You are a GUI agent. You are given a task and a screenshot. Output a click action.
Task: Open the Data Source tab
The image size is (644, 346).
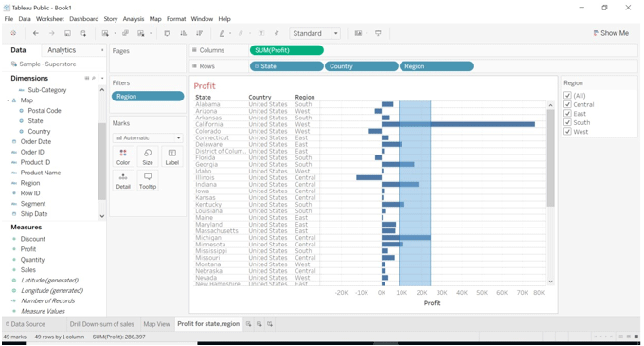pos(26,324)
